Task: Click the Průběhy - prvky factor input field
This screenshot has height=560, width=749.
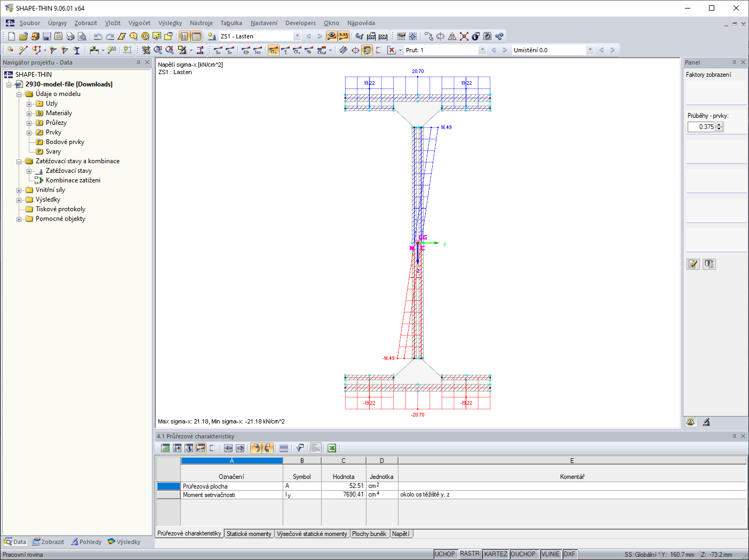Action: [702, 127]
